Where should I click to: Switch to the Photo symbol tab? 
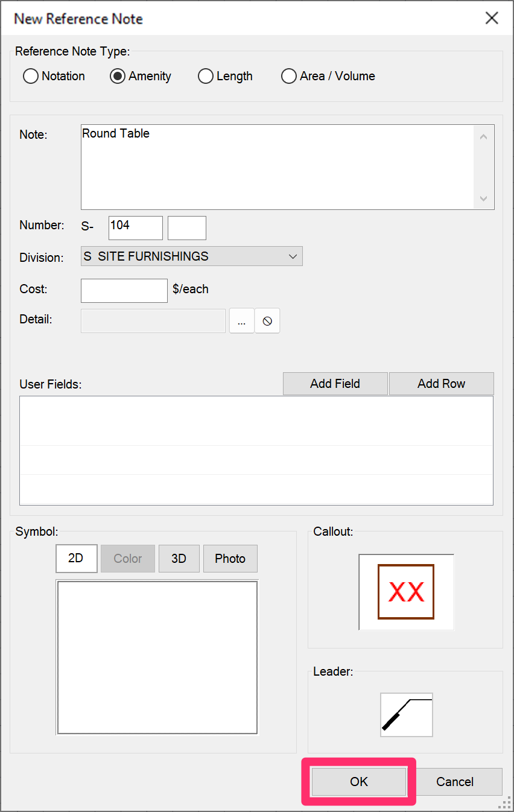click(x=230, y=559)
